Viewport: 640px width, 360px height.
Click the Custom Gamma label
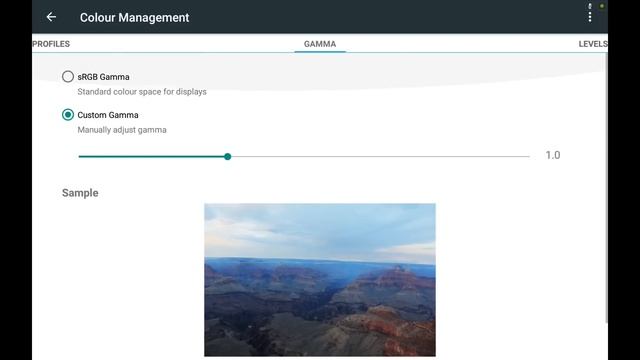108,115
